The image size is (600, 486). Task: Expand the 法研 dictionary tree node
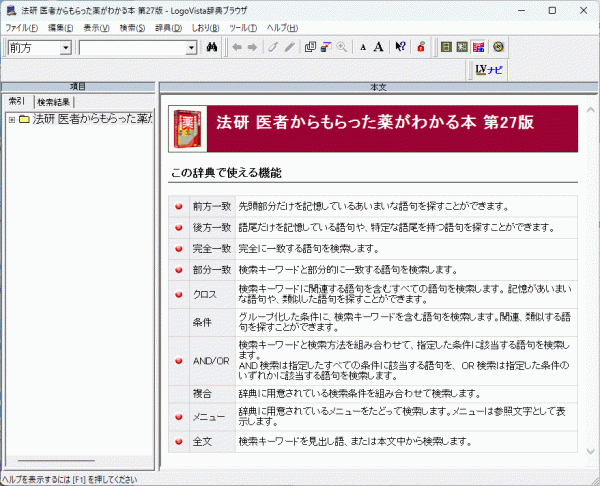(x=12, y=120)
